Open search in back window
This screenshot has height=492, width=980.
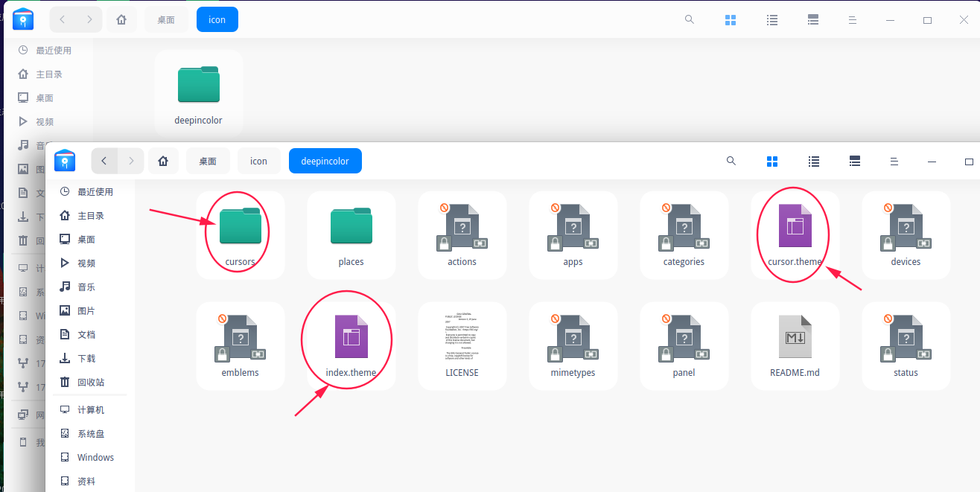coord(690,19)
